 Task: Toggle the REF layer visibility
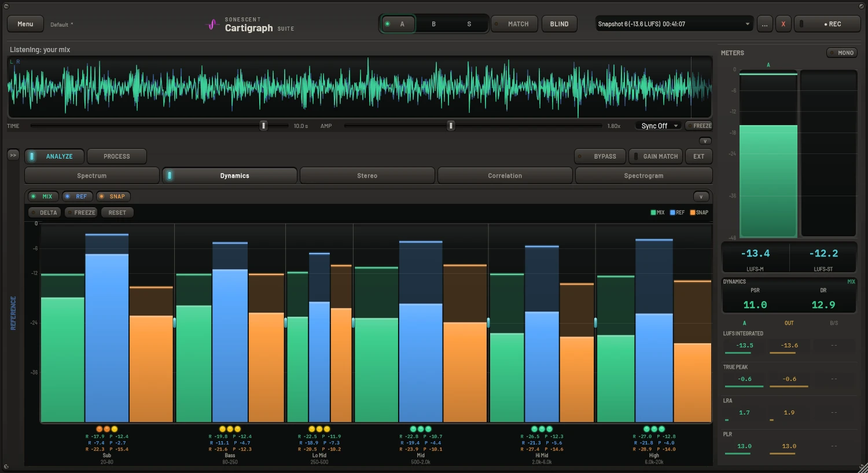tap(77, 196)
